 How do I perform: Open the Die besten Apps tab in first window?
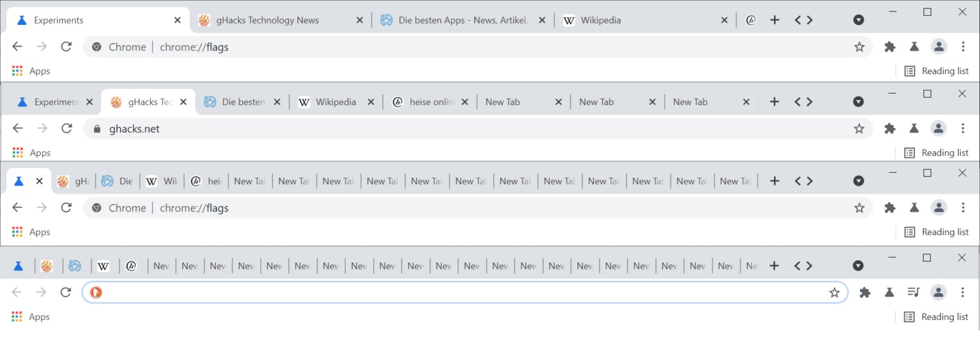coord(463,20)
